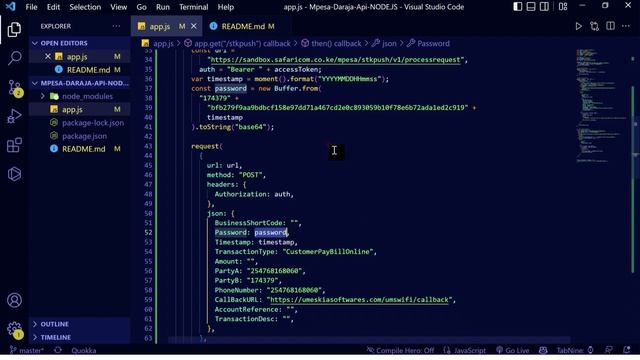Click the Copilot face icon in status bar
This screenshot has width=640, height=360.
point(543,350)
